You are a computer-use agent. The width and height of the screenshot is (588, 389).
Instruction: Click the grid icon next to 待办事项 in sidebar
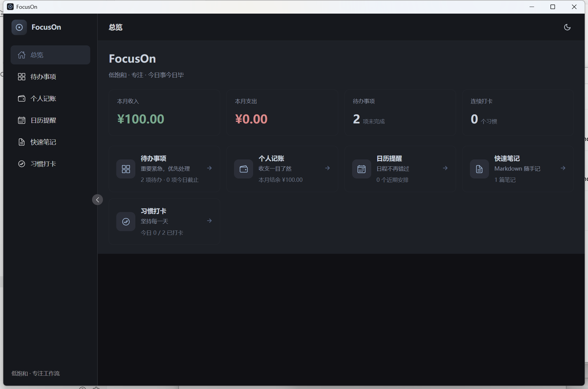(x=21, y=77)
